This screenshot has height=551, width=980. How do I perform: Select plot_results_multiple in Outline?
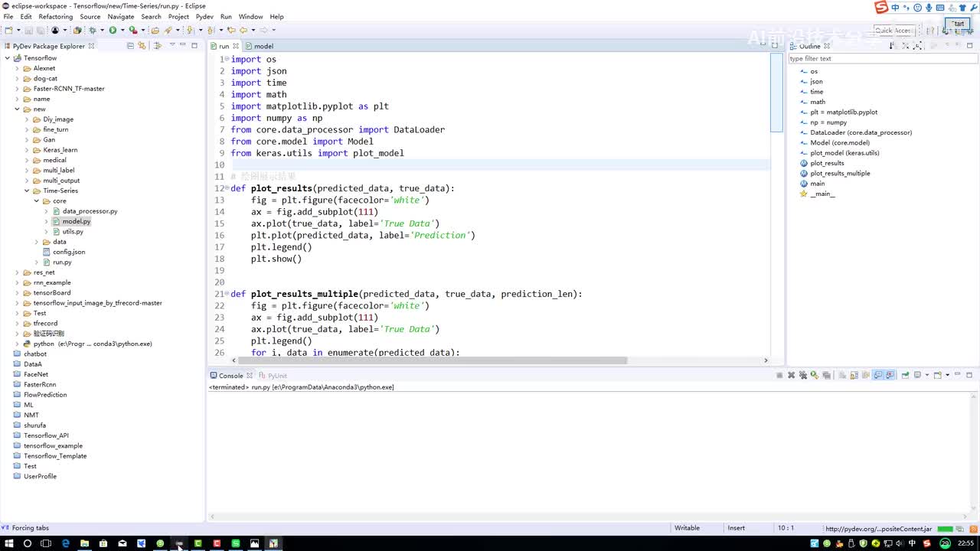[x=840, y=174]
